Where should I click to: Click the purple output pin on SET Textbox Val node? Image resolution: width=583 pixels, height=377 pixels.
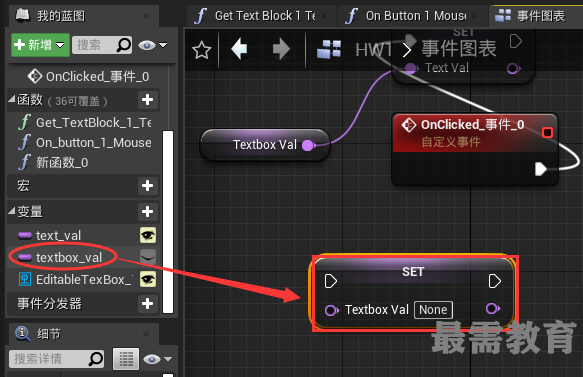coord(493,308)
